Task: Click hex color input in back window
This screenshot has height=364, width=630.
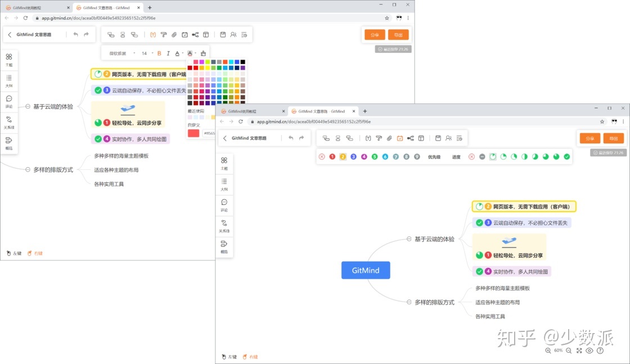Action: [209, 133]
